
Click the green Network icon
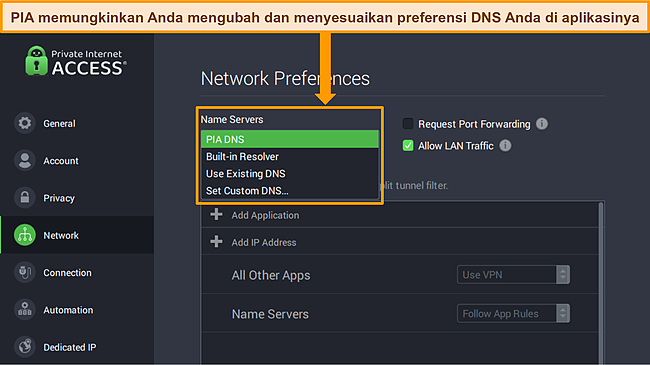[25, 235]
